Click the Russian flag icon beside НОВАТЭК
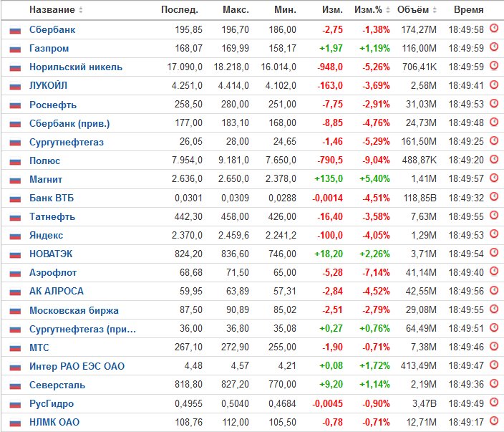The width and height of the screenshot is (504, 432). pyautogui.click(x=15, y=254)
